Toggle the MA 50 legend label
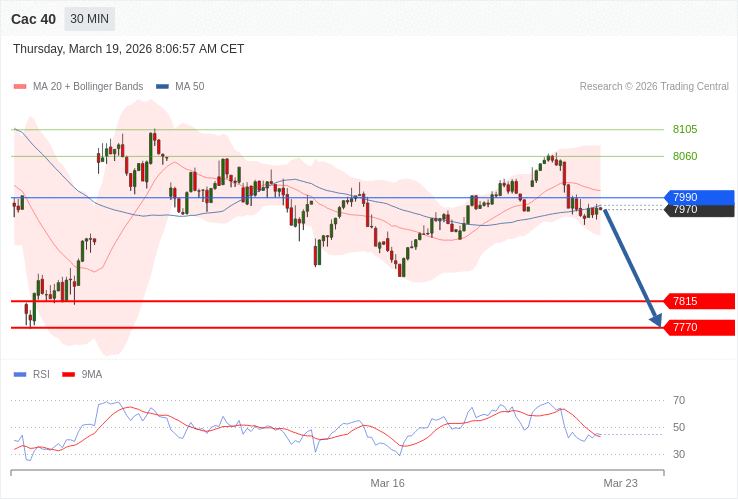This screenshot has width=738, height=500. (189, 87)
